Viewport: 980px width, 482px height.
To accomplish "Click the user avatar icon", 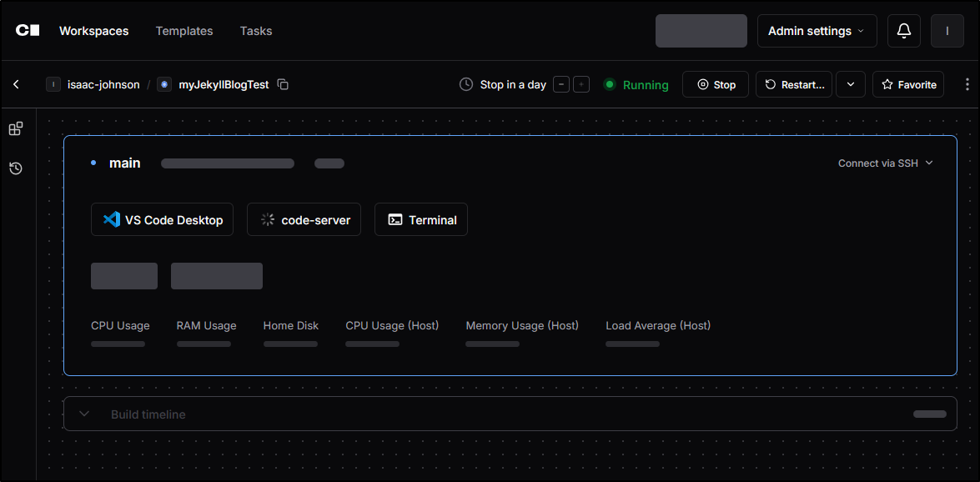I will [x=947, y=31].
